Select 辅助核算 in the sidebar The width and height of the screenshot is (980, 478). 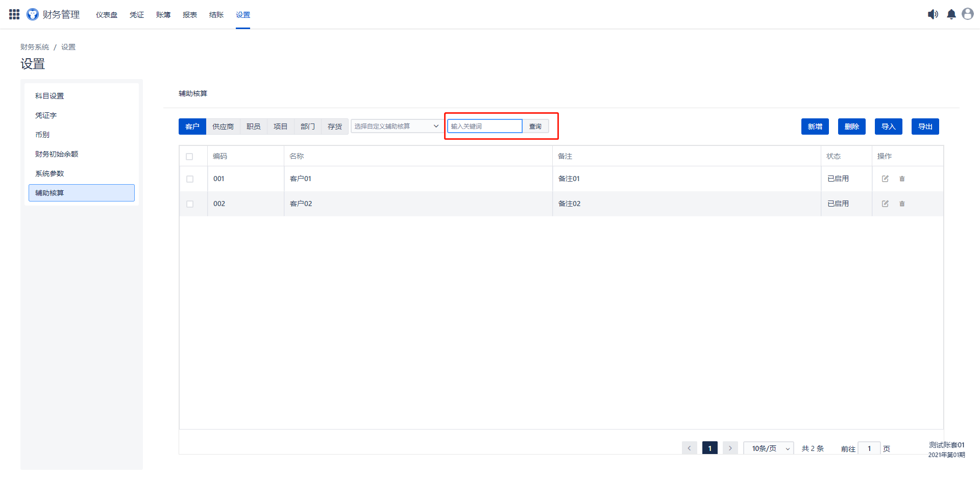[82, 193]
